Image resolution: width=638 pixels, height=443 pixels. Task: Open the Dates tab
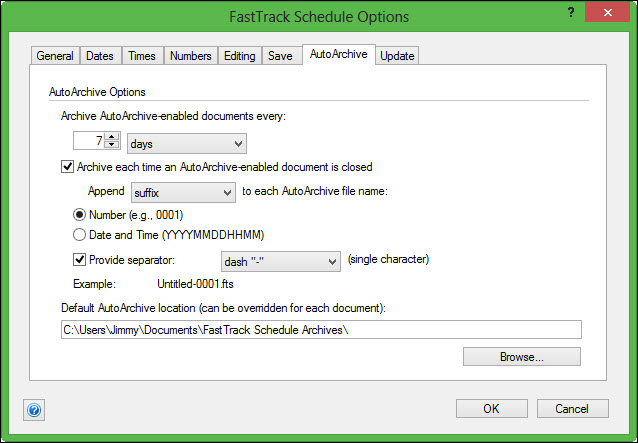[99, 56]
